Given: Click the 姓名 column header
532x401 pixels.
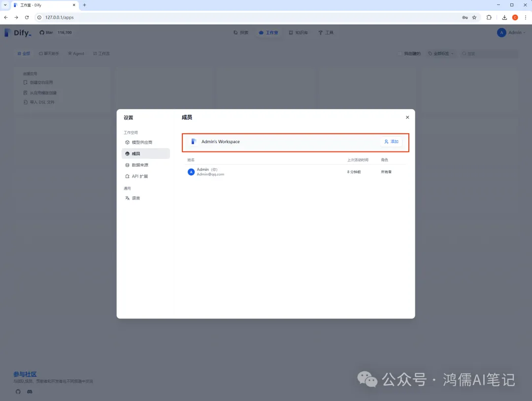Looking at the screenshot, I should pyautogui.click(x=191, y=160).
